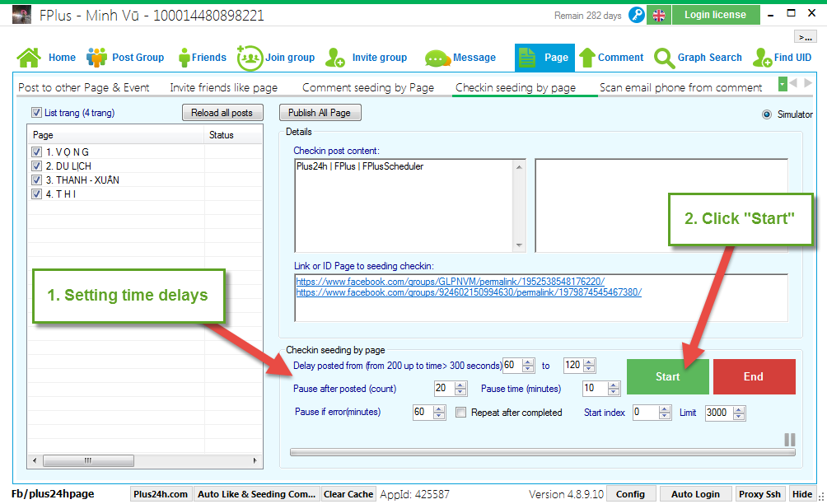Click the Status column header
This screenshot has width=827, height=504.
(232, 135)
